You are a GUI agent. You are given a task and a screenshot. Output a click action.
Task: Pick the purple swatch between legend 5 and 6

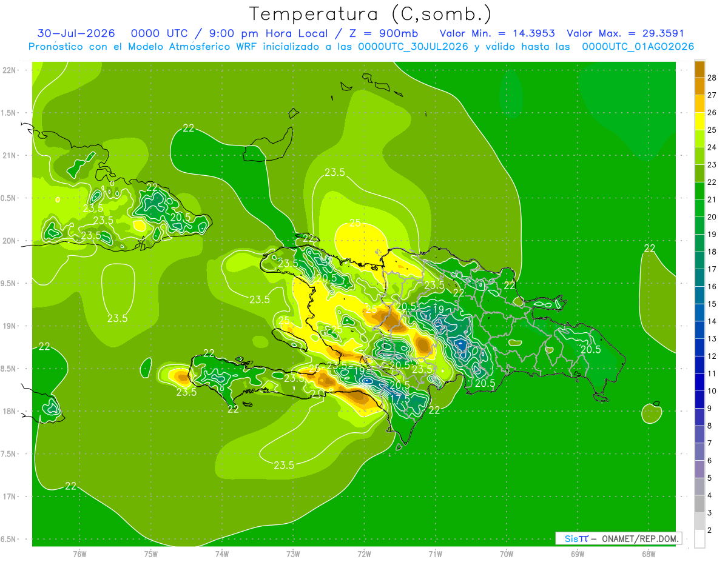[699, 469]
